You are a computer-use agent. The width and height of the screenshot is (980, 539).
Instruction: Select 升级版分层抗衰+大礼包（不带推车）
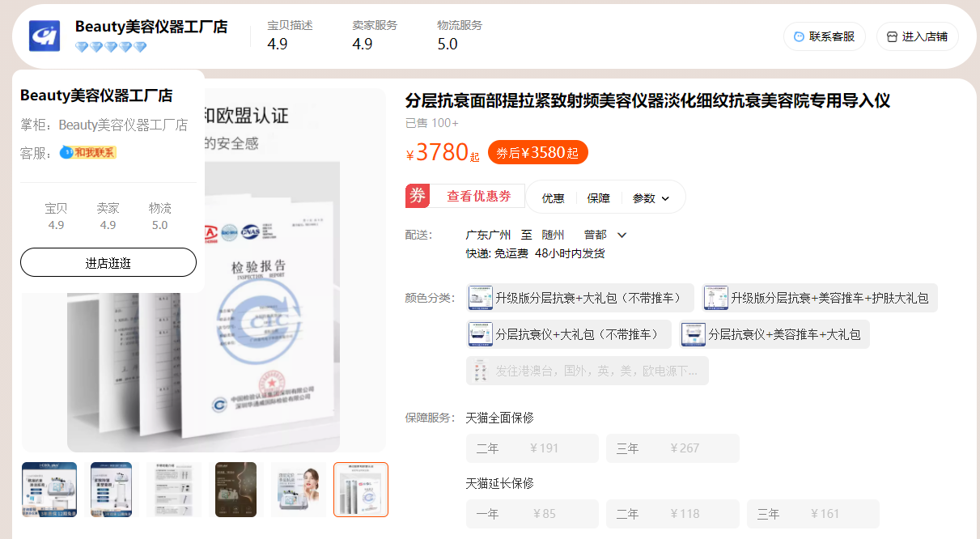[x=580, y=298]
